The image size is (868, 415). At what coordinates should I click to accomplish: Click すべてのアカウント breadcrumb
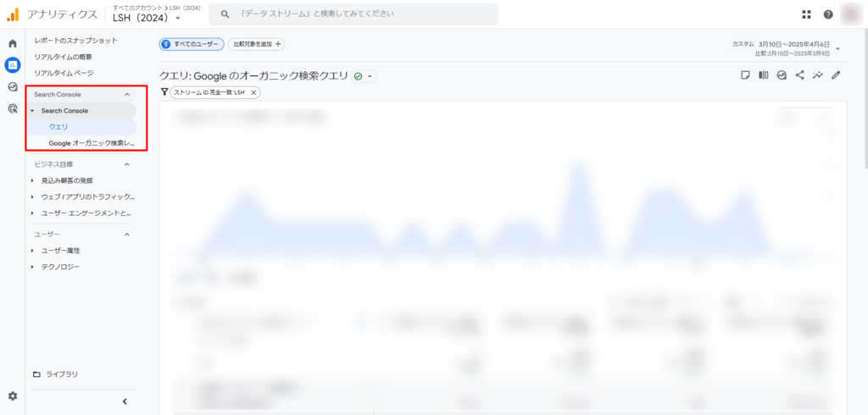[136, 7]
